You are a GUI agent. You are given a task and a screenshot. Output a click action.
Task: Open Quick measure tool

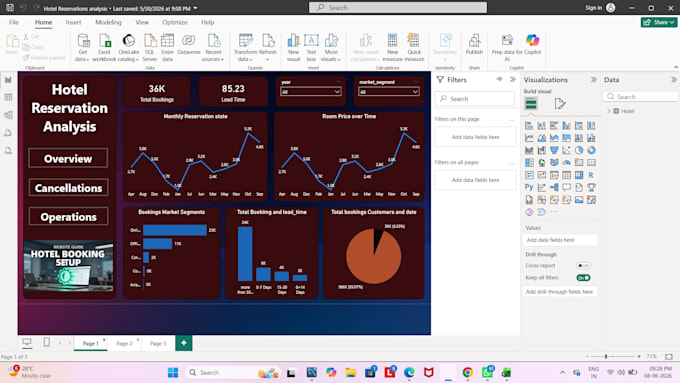pos(414,47)
